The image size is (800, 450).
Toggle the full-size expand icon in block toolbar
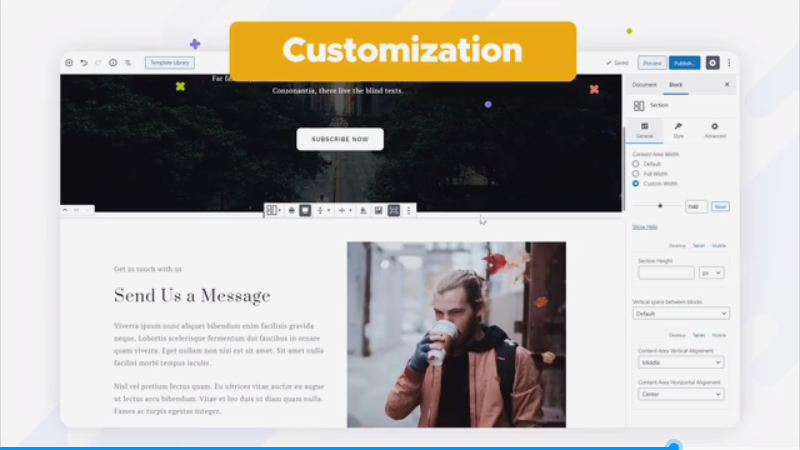[393, 210]
